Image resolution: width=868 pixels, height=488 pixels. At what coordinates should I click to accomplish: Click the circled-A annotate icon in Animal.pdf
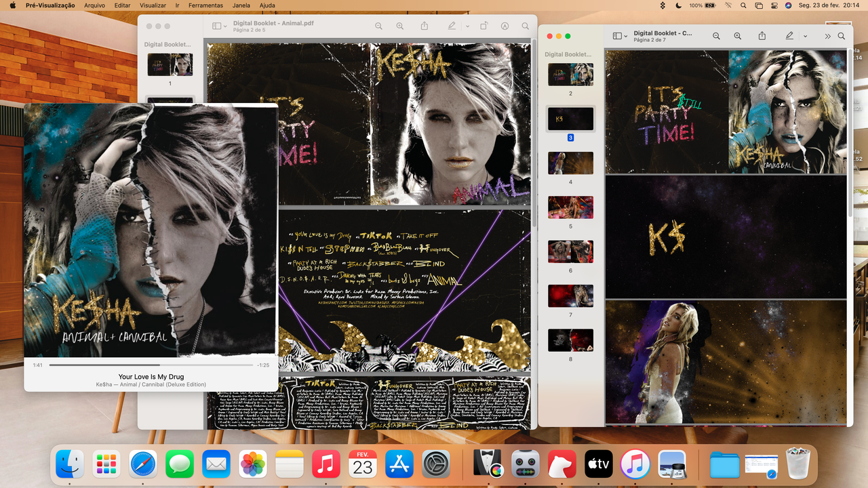505,26
